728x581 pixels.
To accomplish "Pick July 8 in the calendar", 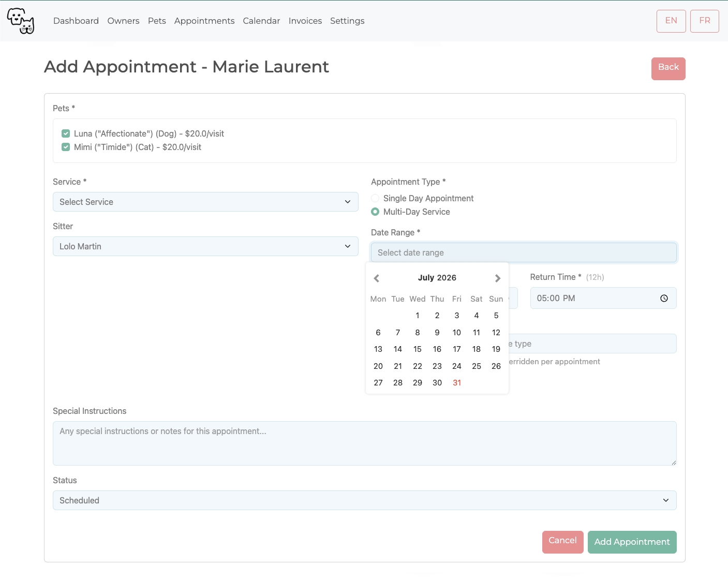I will pos(418,333).
